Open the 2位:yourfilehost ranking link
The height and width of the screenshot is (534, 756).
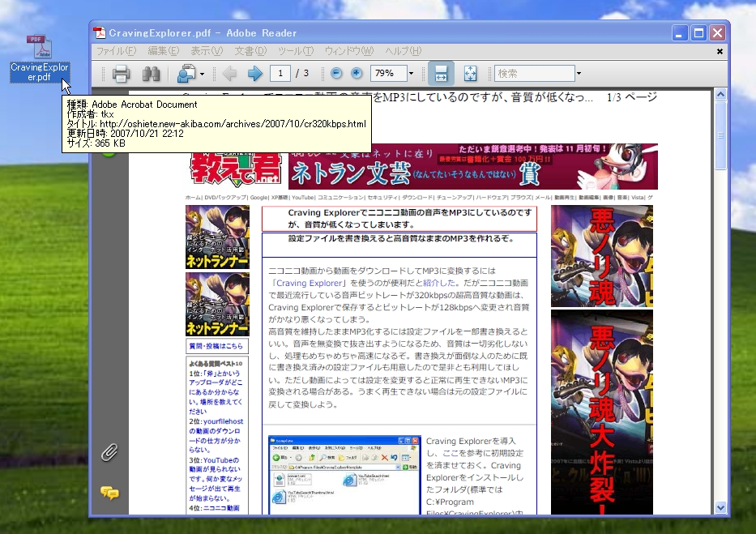[x=216, y=436]
